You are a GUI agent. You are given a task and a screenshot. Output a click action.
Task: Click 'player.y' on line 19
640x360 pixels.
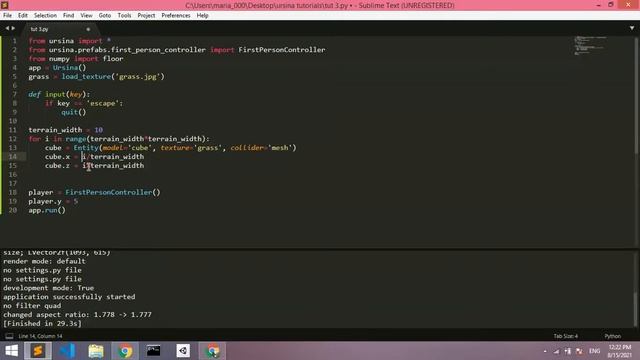(x=45, y=201)
